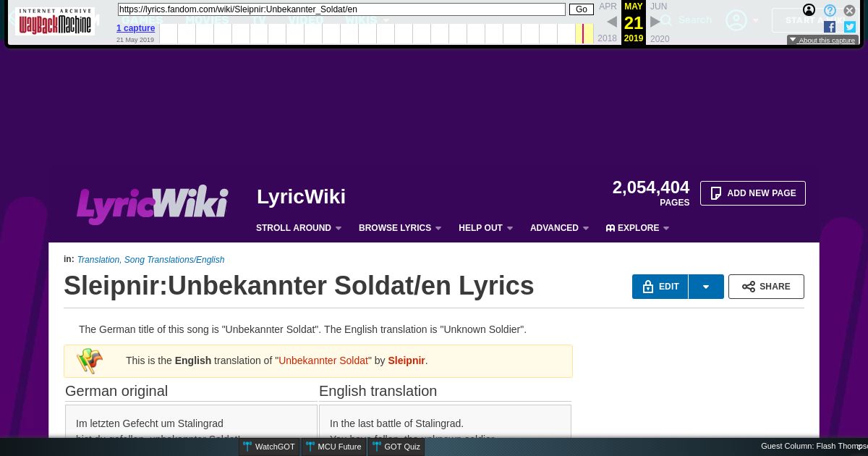Share capture on Twitter icon
The width and height of the screenshot is (868, 456).
click(x=850, y=27)
